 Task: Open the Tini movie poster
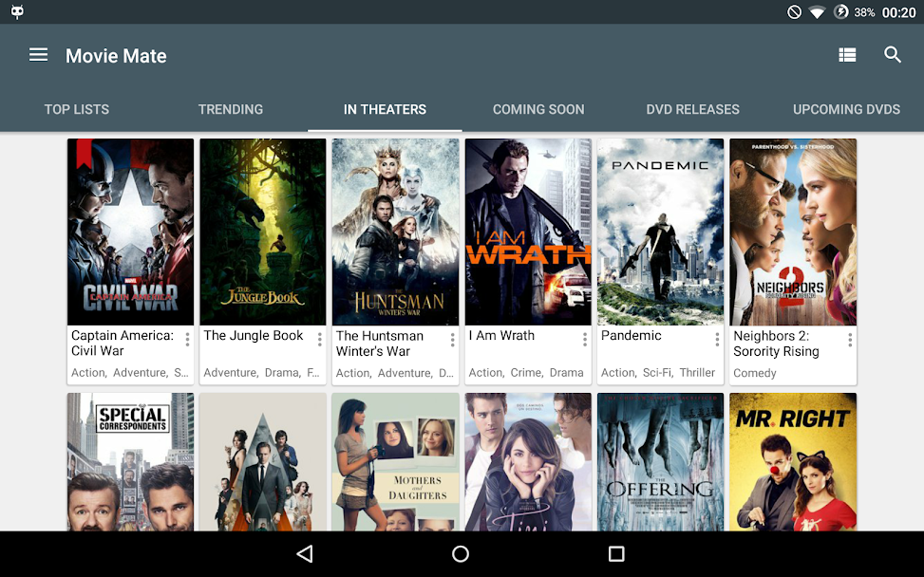[528, 462]
